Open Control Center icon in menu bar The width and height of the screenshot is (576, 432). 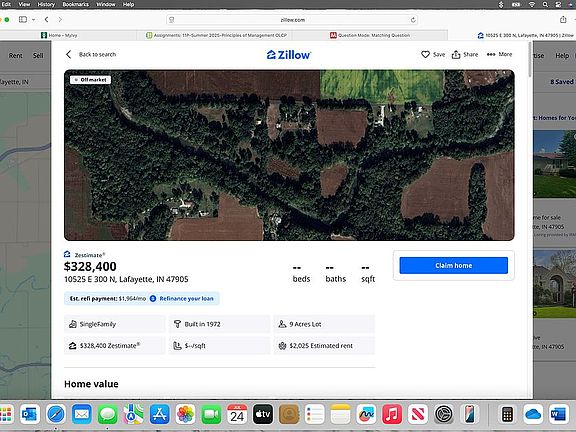click(x=558, y=4)
